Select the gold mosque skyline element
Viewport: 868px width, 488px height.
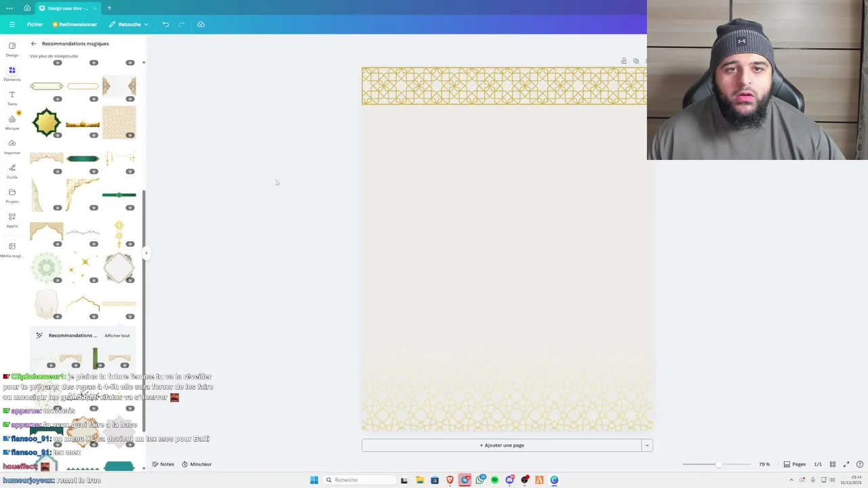pyautogui.click(x=83, y=124)
